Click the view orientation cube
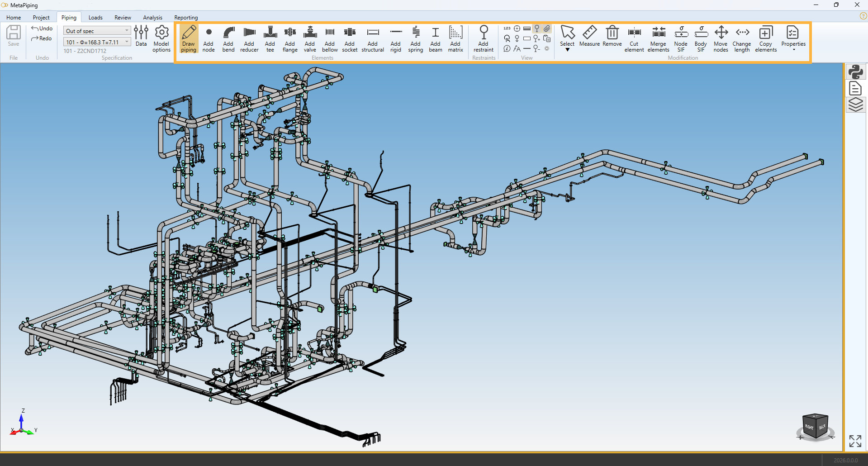 pos(815,426)
